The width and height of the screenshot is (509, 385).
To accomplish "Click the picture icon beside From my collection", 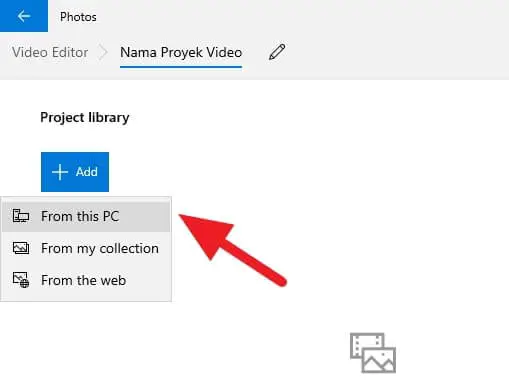I will 21,248.
